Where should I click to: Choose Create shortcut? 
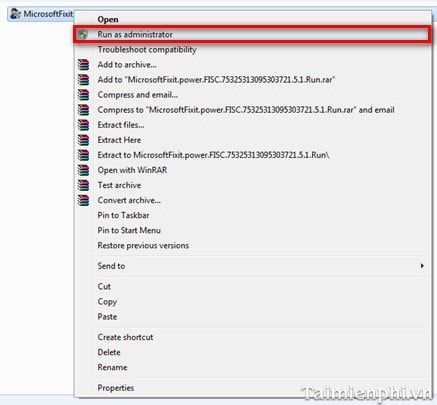[125, 337]
